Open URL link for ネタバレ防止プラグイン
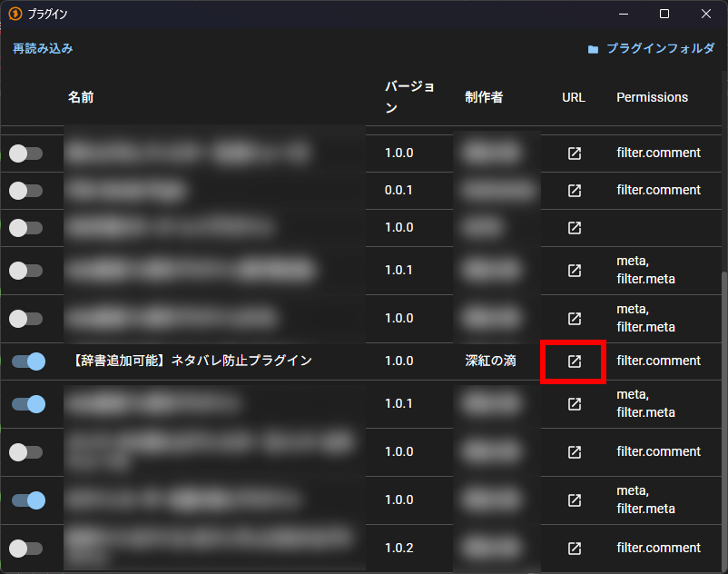This screenshot has width=728, height=574. pyautogui.click(x=574, y=361)
